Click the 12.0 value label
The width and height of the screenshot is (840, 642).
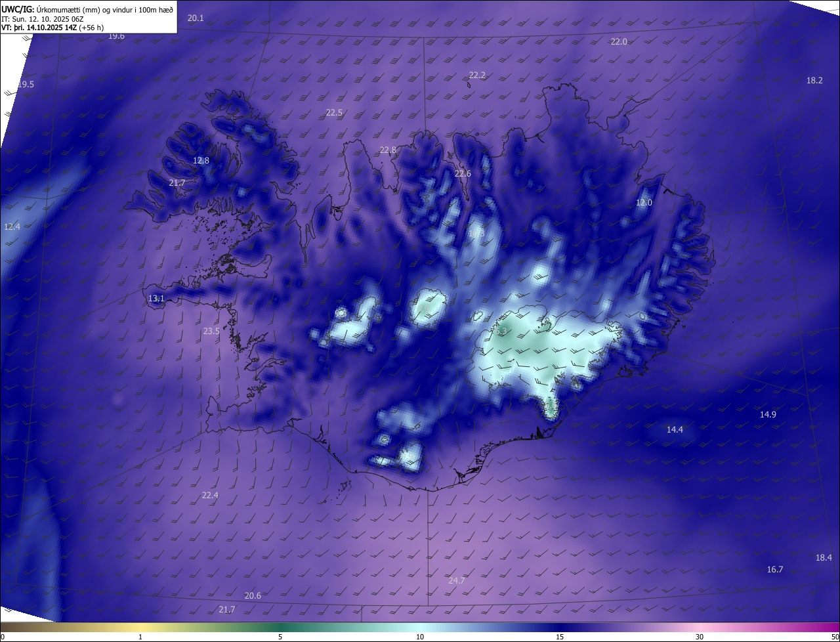click(x=644, y=203)
